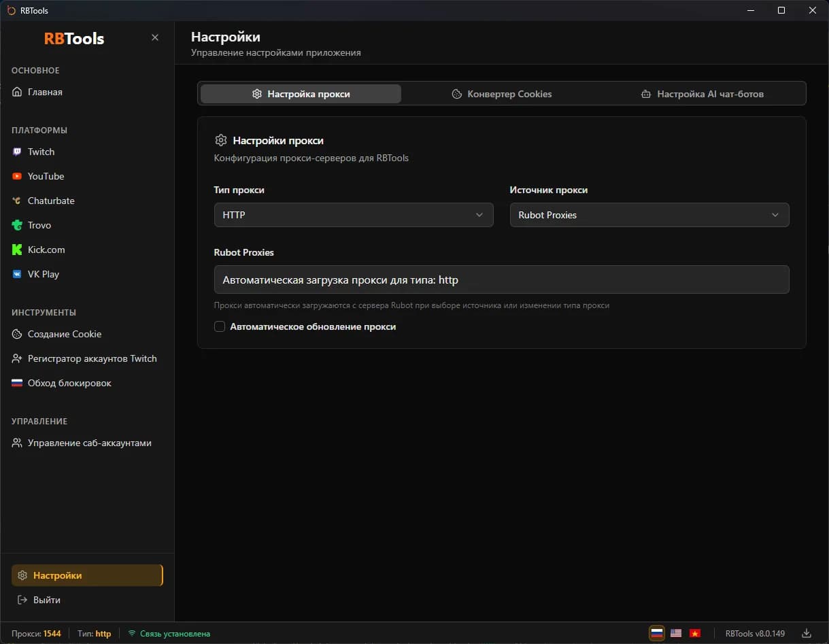Click proxy count 1544 in status bar
The width and height of the screenshot is (829, 644).
(52, 633)
